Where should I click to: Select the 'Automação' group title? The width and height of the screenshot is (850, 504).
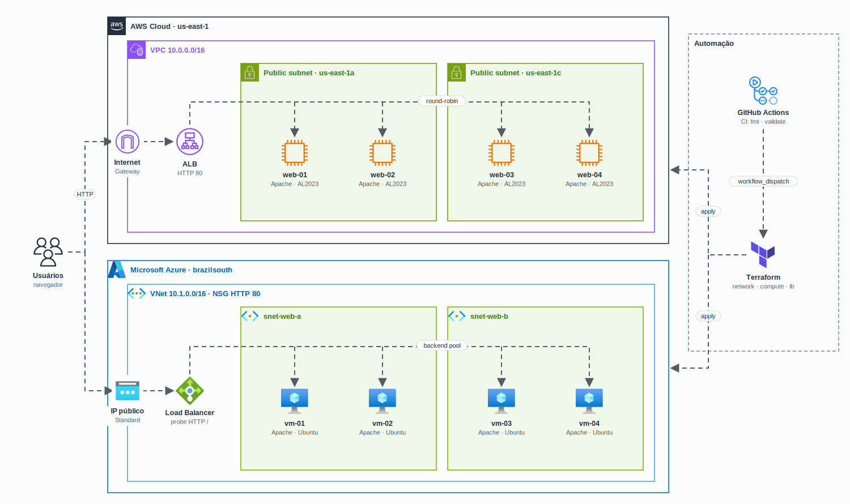click(x=714, y=43)
